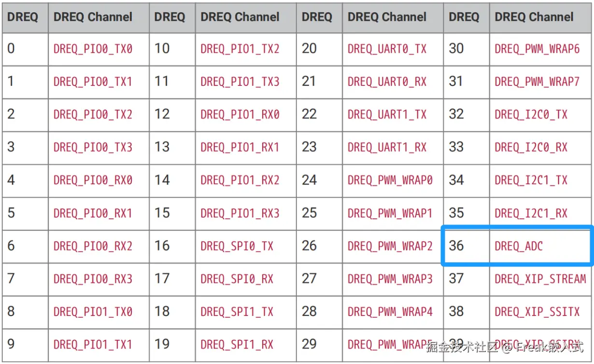
Task: Click DREQ_UART0_TX in the table
Action: pos(387,49)
